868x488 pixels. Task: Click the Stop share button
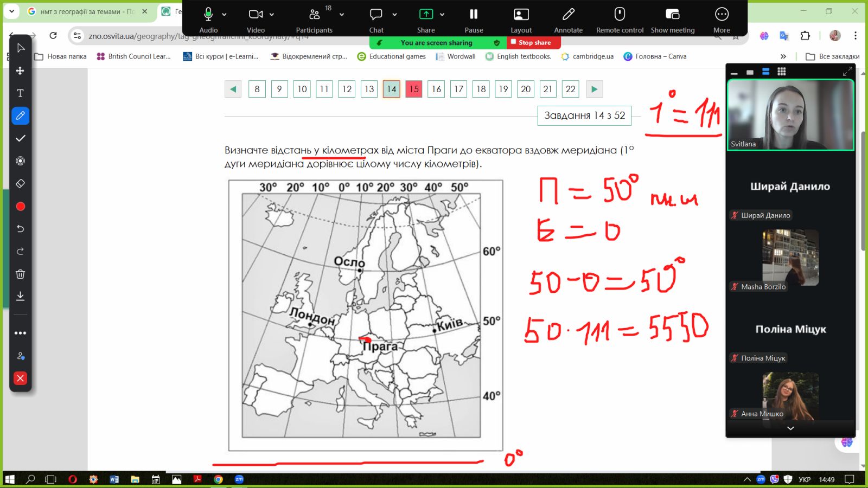pyautogui.click(x=534, y=42)
